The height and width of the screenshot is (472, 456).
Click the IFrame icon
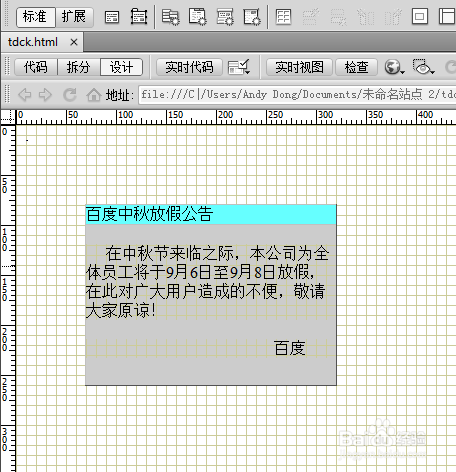tap(420, 16)
